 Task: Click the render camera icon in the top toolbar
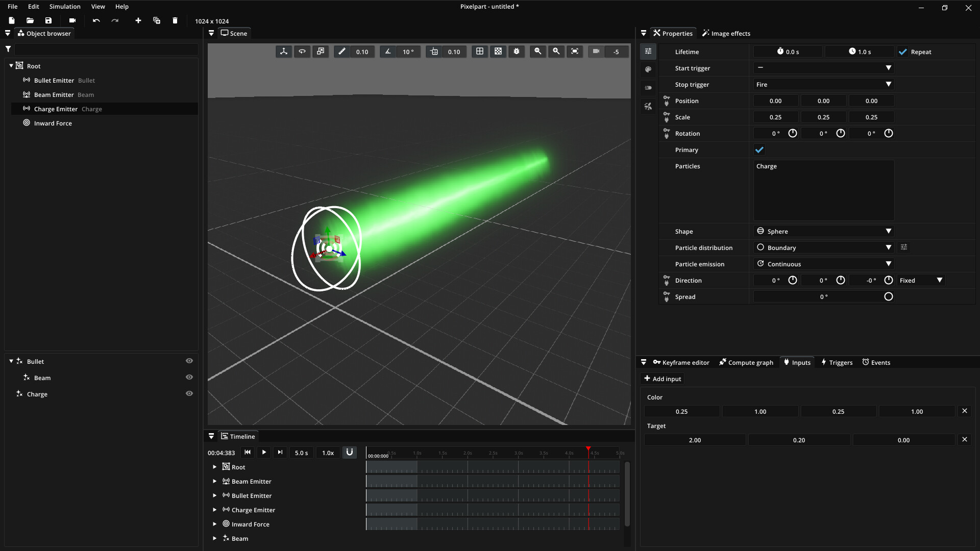coord(72,20)
